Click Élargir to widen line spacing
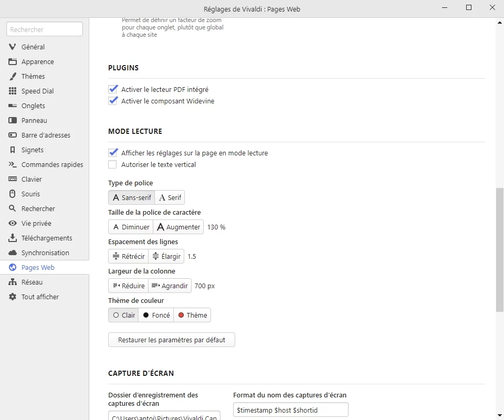Viewport: 504px width, 420px height. [166, 256]
